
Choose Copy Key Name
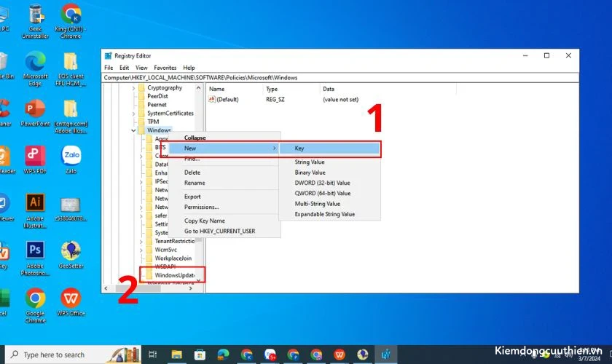click(224, 221)
